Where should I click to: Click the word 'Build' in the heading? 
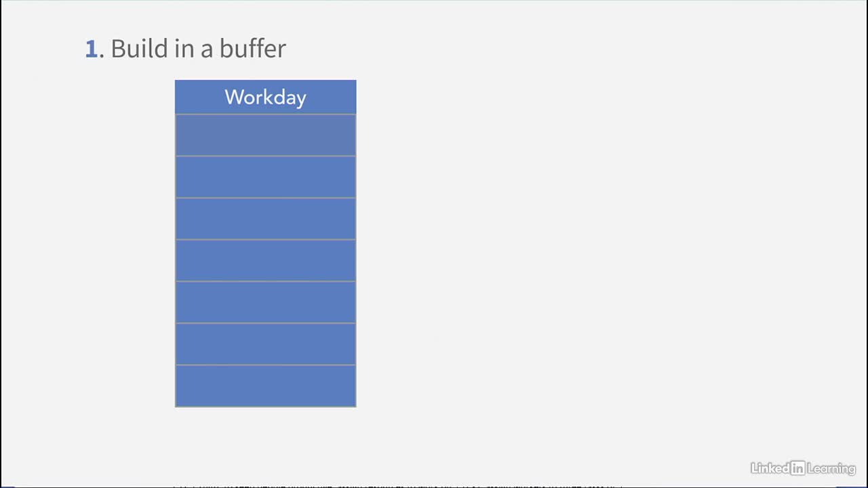point(138,49)
